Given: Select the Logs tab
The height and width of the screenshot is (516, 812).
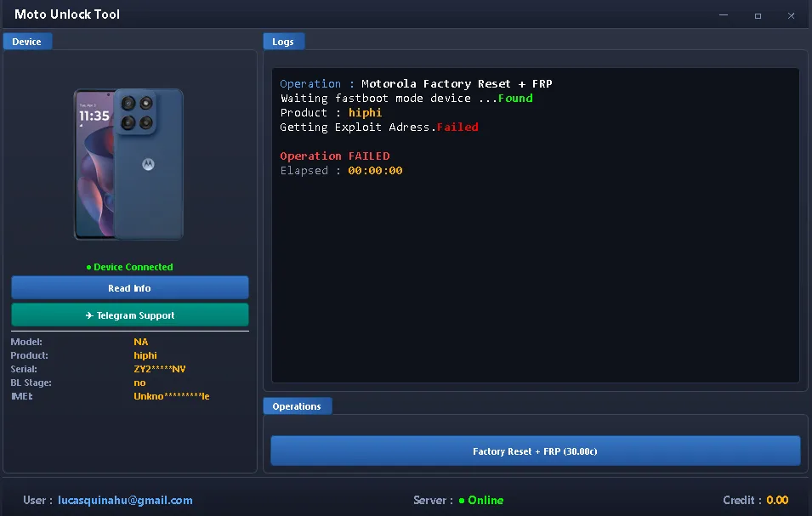Looking at the screenshot, I should pyautogui.click(x=283, y=42).
